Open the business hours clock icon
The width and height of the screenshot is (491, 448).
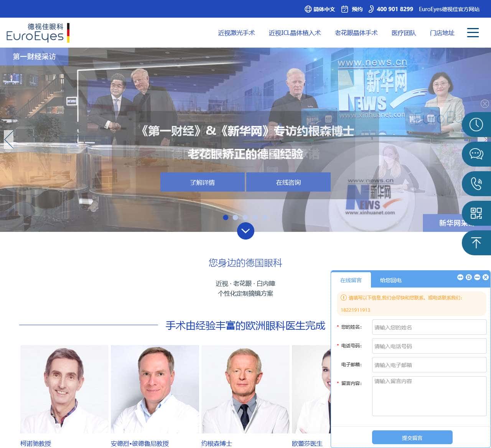(x=476, y=124)
